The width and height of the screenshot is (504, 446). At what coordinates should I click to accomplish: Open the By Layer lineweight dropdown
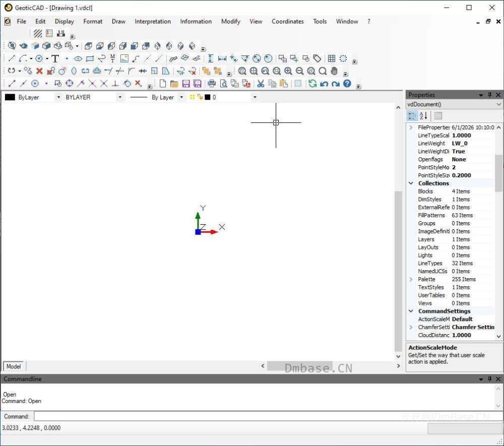coord(181,97)
